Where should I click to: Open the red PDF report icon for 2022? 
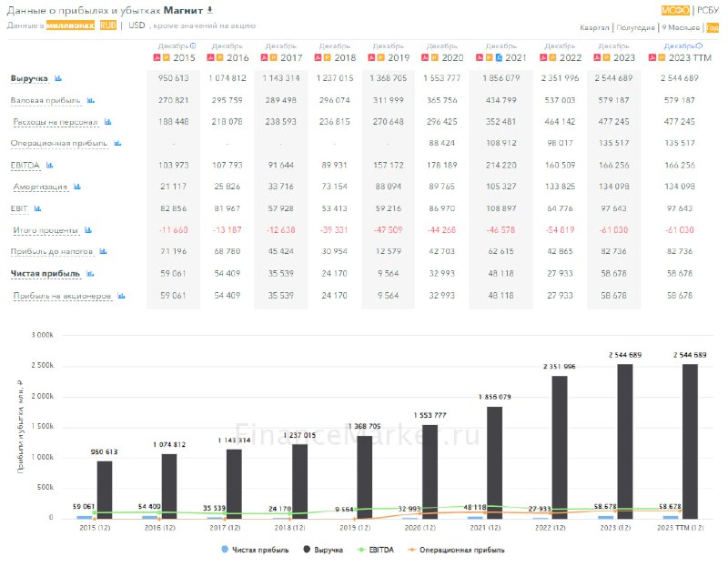point(543,57)
